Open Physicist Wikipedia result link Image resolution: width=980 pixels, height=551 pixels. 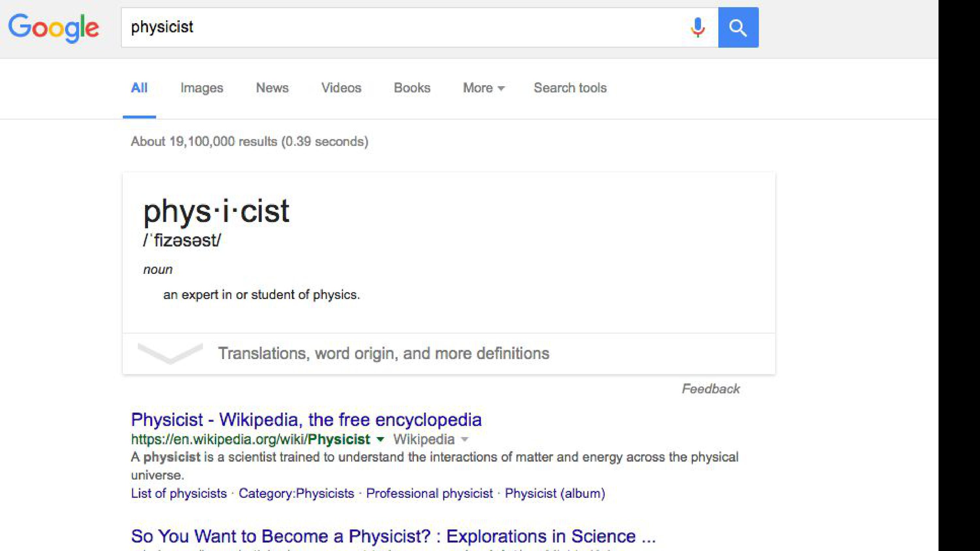click(x=306, y=420)
